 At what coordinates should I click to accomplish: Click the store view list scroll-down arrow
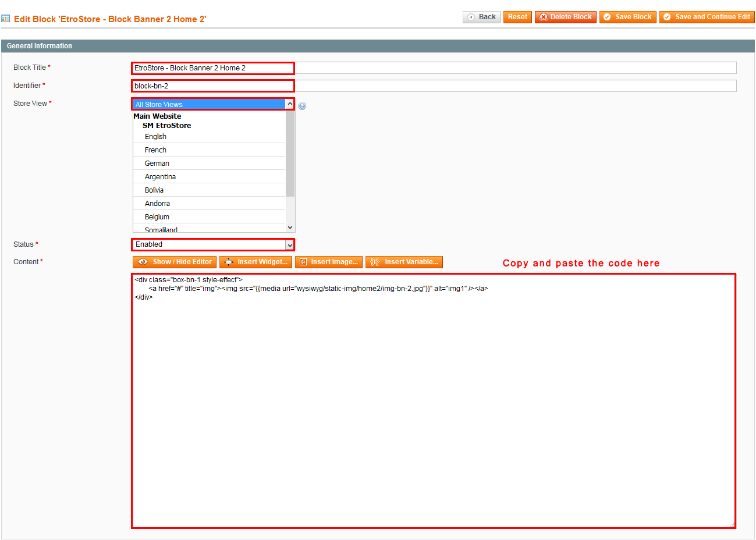pos(290,228)
